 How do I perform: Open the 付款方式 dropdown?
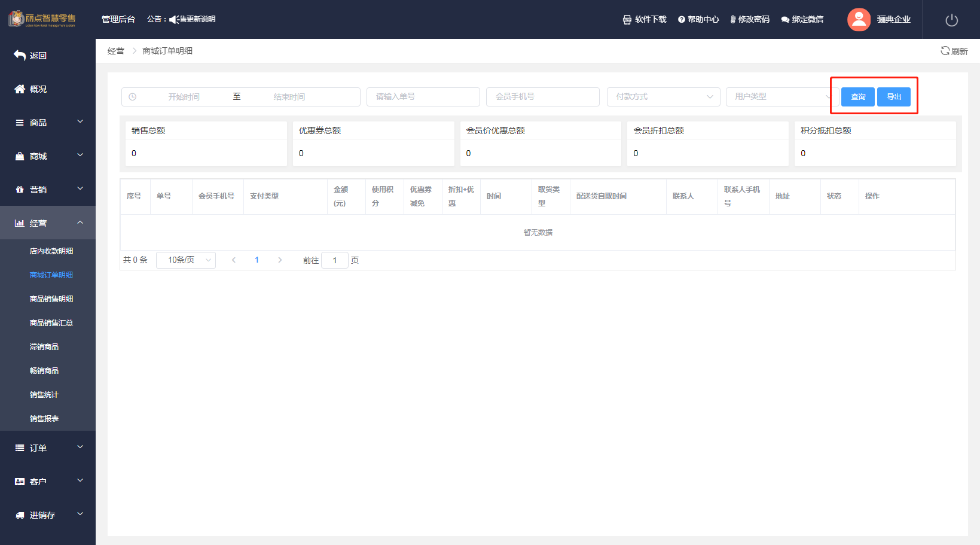click(663, 96)
